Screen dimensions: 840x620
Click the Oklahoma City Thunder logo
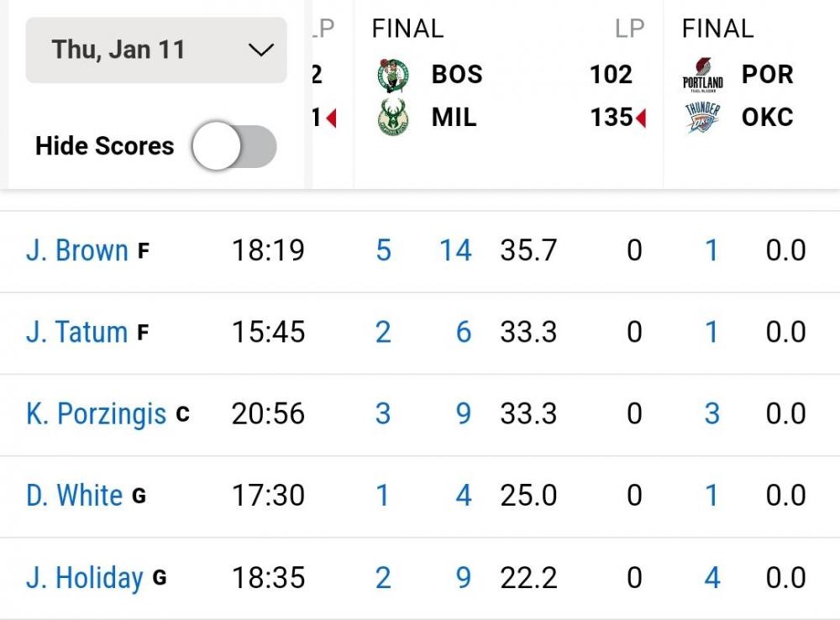tap(702, 118)
